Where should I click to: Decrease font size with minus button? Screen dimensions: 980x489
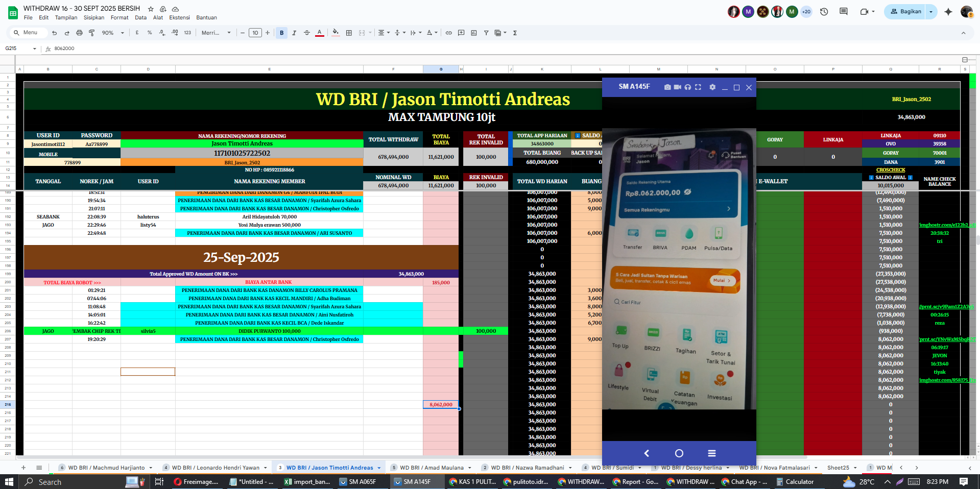[x=243, y=33]
